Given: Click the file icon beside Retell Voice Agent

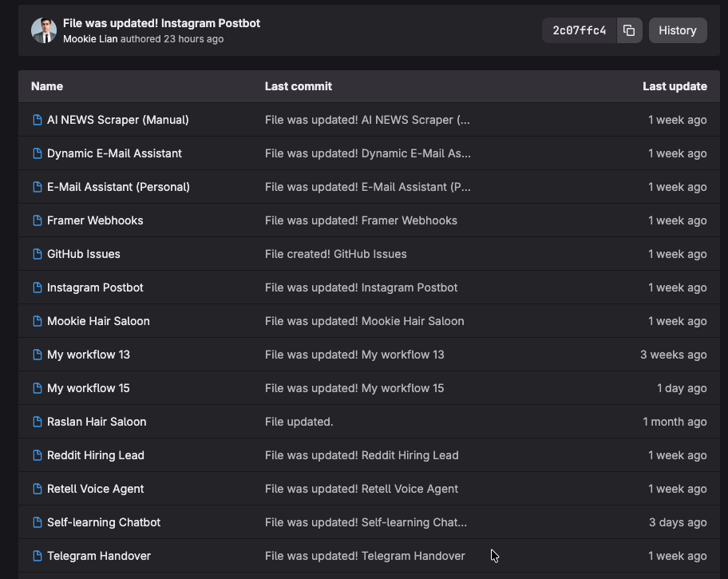Looking at the screenshot, I should (37, 489).
